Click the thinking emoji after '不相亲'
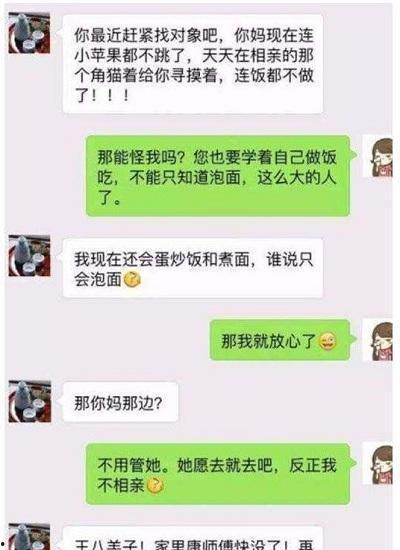This screenshot has height=550, width=400. (x=155, y=486)
